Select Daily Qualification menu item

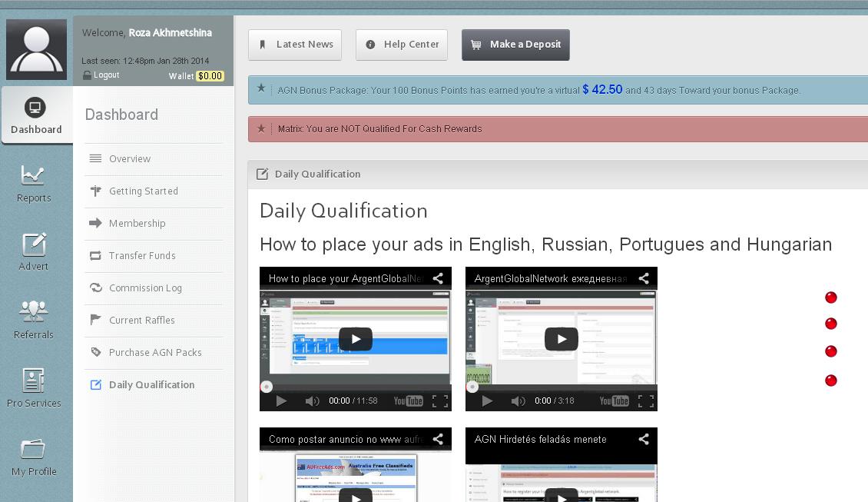click(x=154, y=384)
